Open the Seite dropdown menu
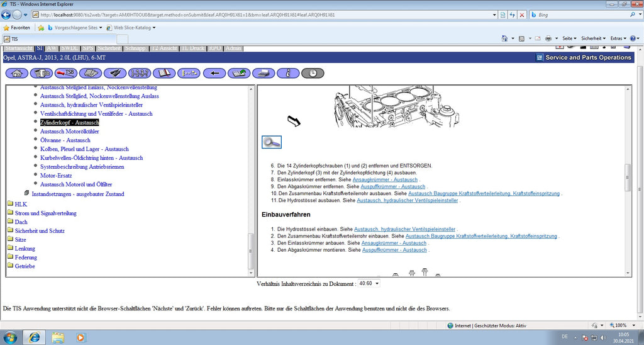 click(x=569, y=38)
